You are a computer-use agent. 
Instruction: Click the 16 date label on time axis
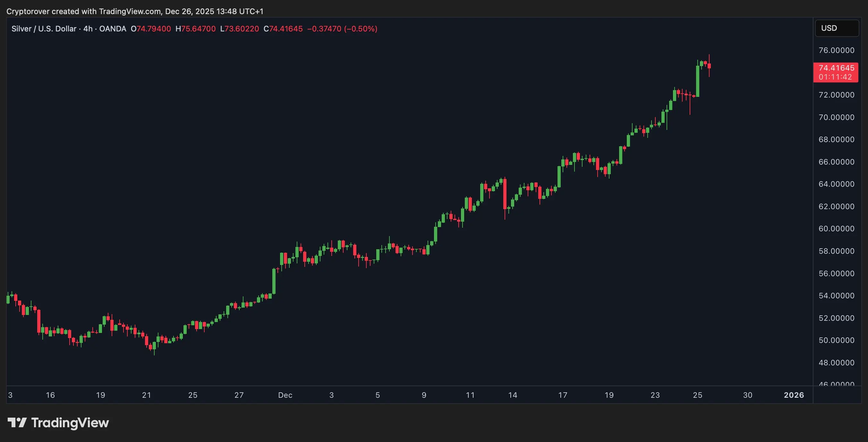coord(50,395)
